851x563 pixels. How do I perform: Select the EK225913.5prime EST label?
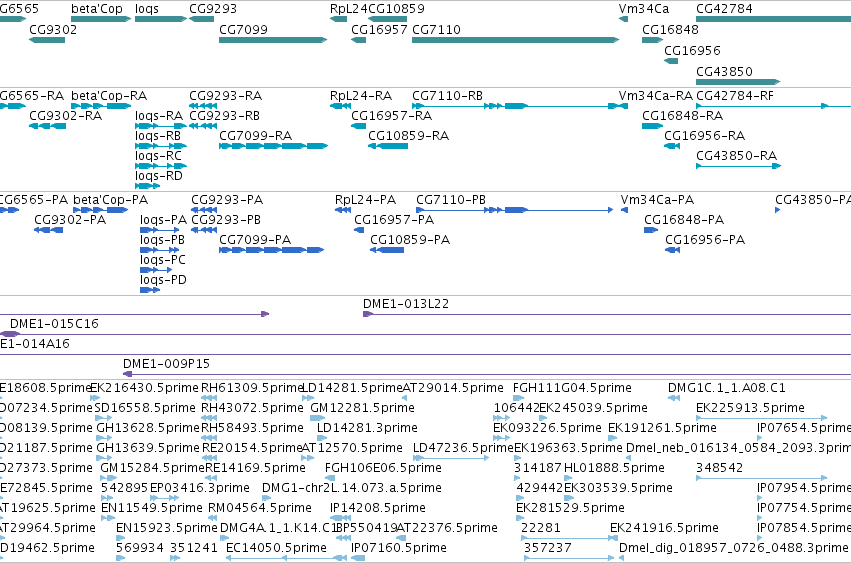click(x=750, y=408)
